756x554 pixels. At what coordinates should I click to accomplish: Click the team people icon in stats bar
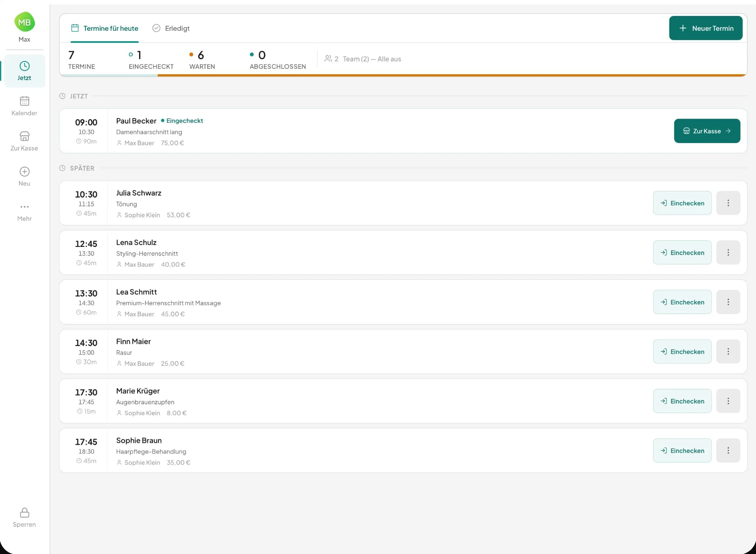[x=328, y=59]
